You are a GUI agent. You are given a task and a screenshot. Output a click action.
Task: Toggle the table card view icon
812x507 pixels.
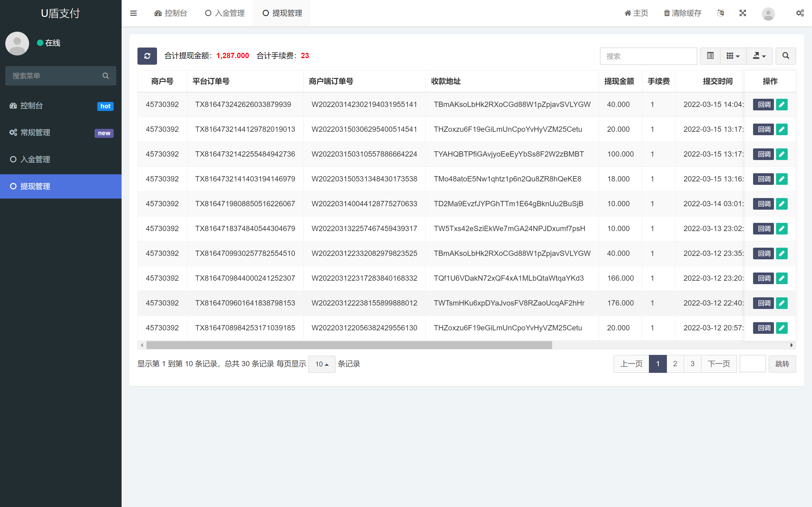tap(710, 56)
